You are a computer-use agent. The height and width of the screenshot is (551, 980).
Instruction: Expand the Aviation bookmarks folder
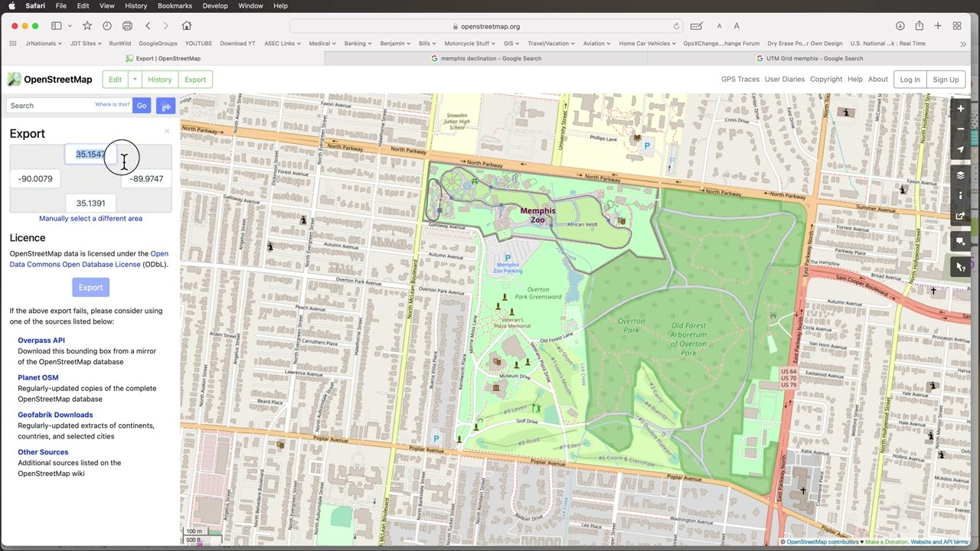596,44
